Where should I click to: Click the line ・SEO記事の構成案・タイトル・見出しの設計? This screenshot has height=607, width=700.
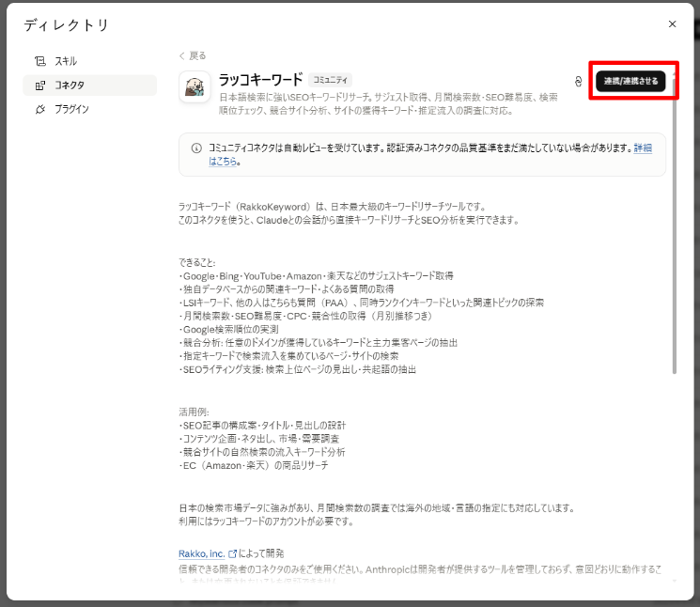point(262,426)
